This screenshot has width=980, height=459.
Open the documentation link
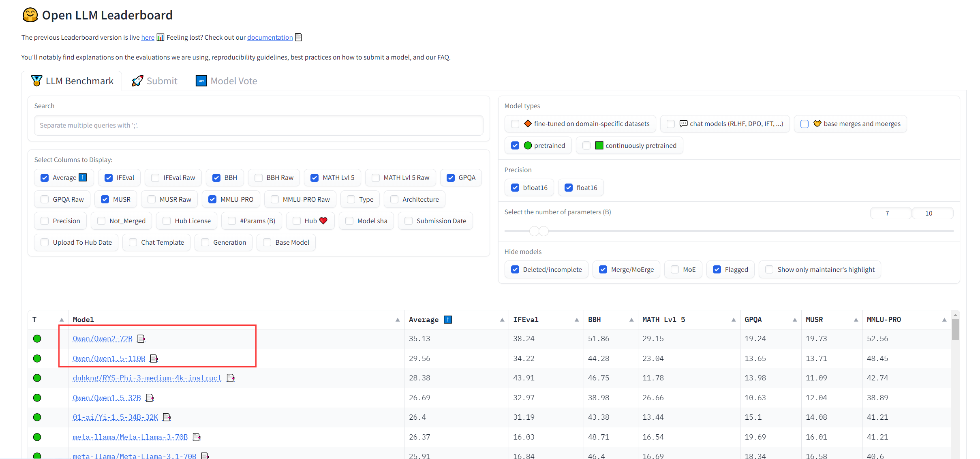pyautogui.click(x=270, y=37)
